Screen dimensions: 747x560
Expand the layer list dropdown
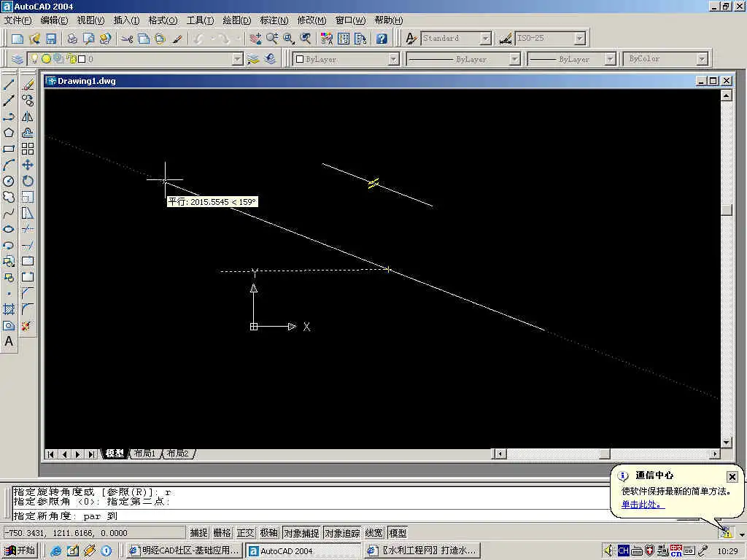tap(237, 59)
